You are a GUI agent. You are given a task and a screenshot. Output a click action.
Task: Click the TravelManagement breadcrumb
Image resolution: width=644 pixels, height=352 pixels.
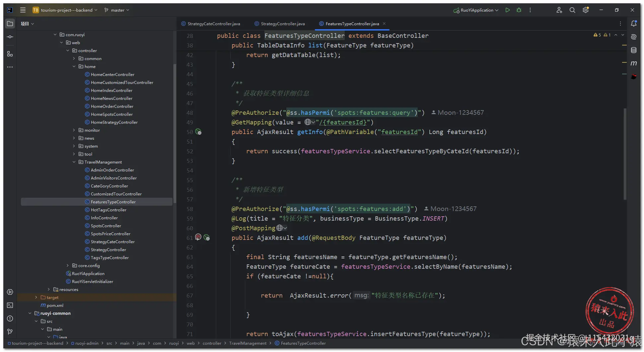248,343
